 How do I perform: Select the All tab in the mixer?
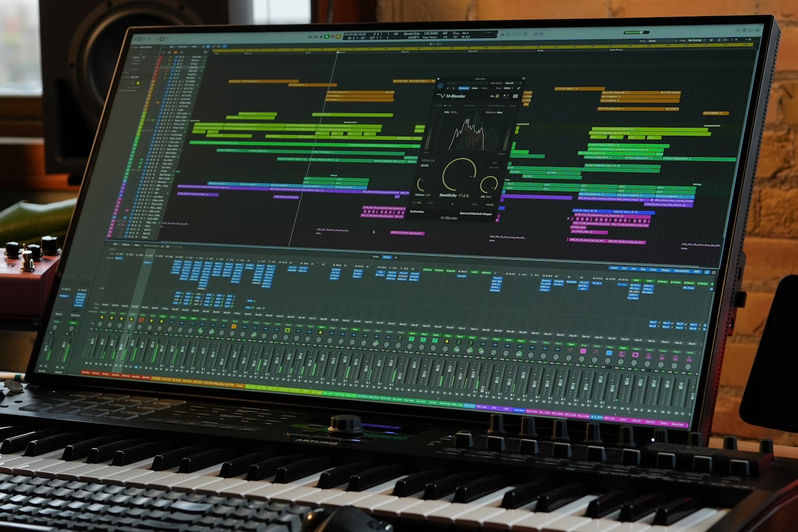(x=396, y=257)
